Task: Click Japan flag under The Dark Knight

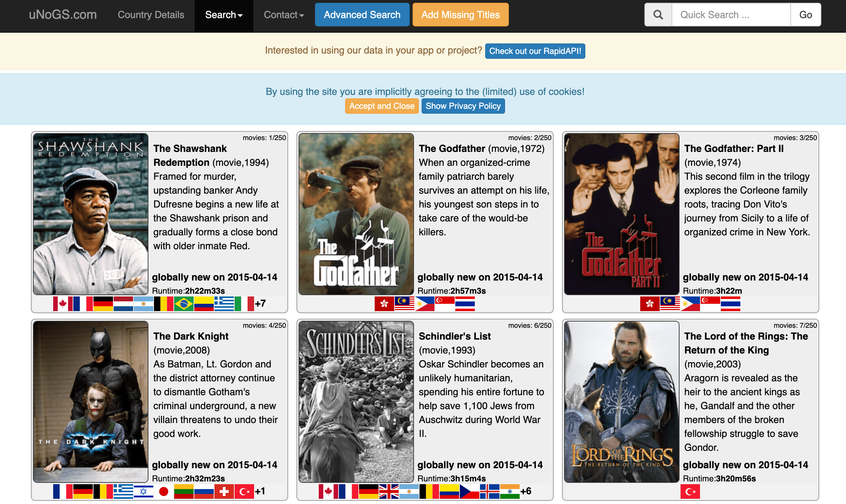Action: point(164,491)
